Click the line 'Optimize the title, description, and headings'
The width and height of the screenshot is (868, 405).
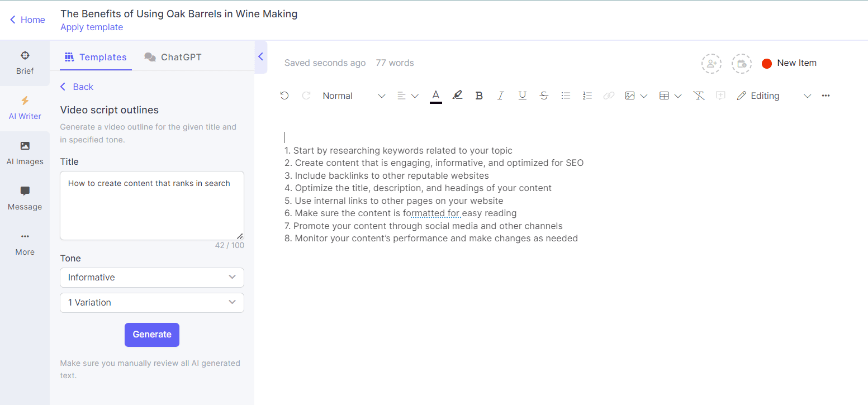418,188
